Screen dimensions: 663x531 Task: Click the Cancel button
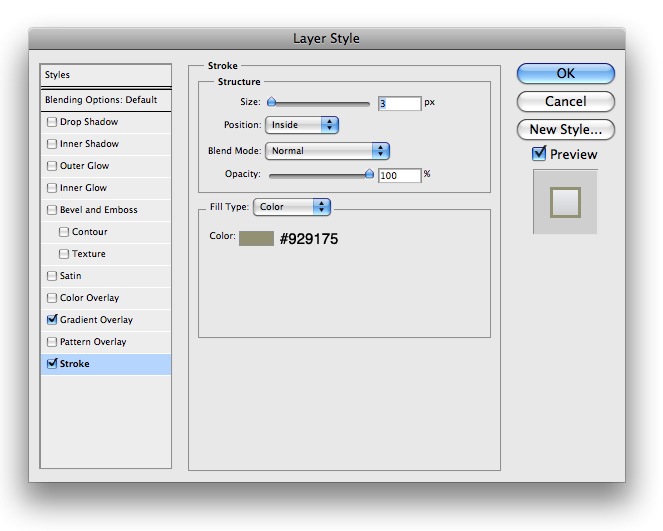coord(566,101)
